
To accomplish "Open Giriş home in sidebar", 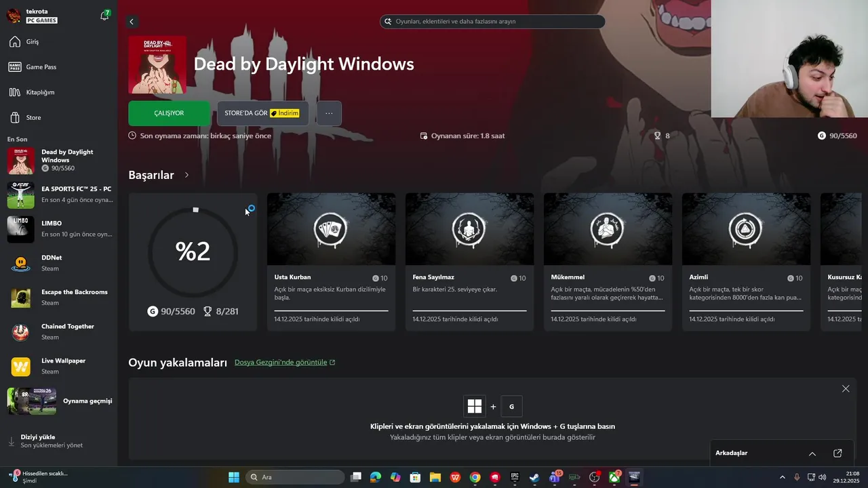I will tap(59, 42).
